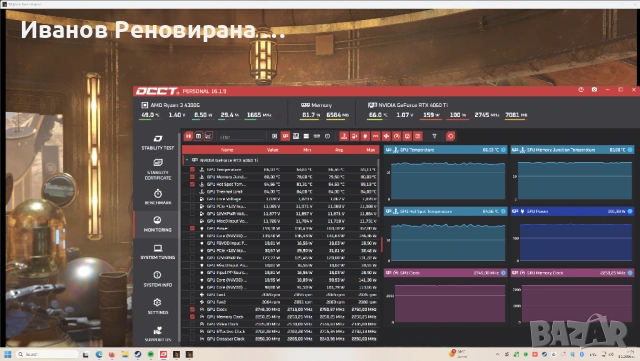Toggle the GPU hardware filter icon (red highlighted)

285,136
